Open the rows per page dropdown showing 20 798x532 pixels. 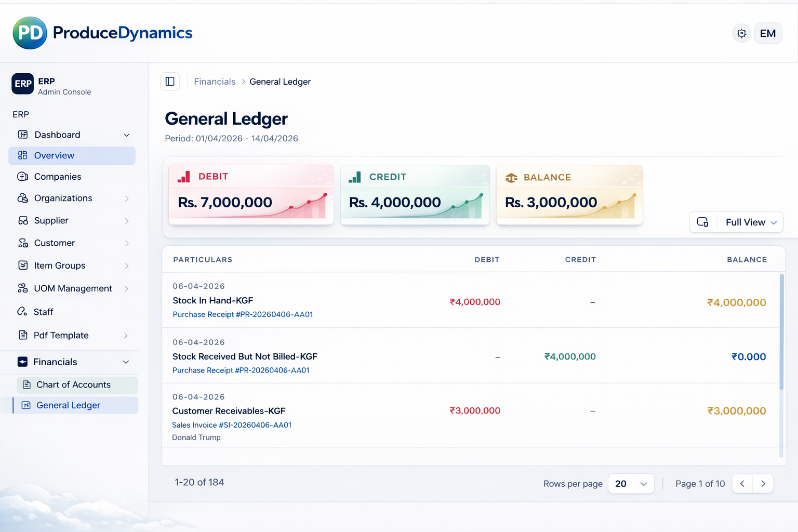pos(631,484)
